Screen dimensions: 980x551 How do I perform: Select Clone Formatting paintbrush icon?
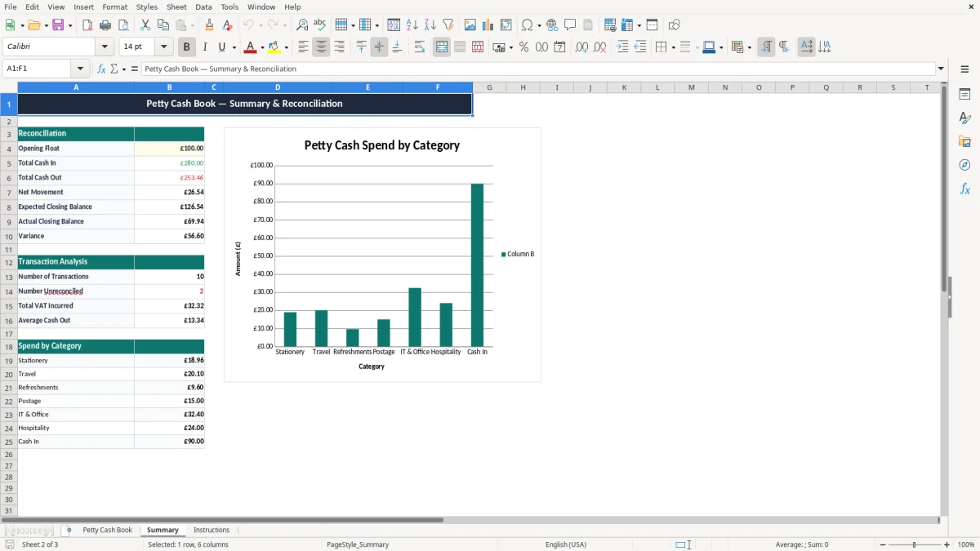tap(209, 25)
